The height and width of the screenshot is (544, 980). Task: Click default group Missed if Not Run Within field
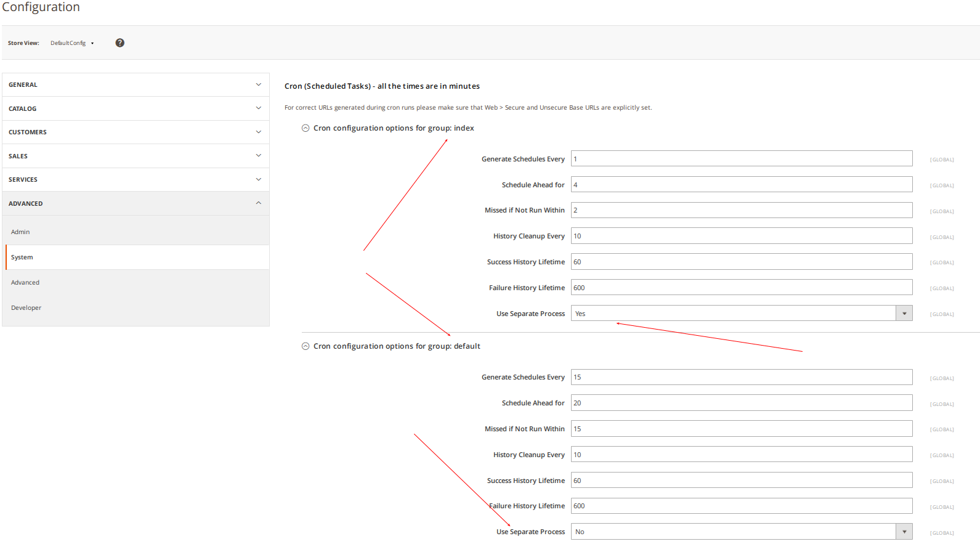coord(741,429)
